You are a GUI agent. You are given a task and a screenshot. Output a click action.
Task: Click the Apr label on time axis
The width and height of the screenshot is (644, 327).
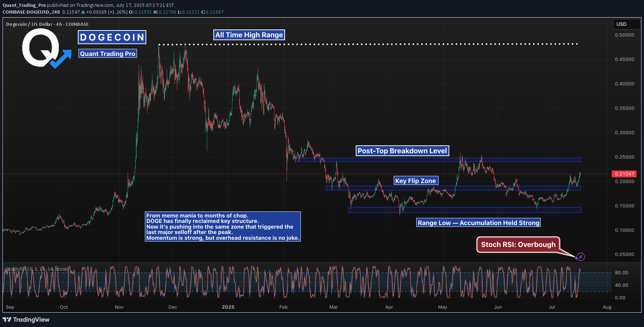389,307
